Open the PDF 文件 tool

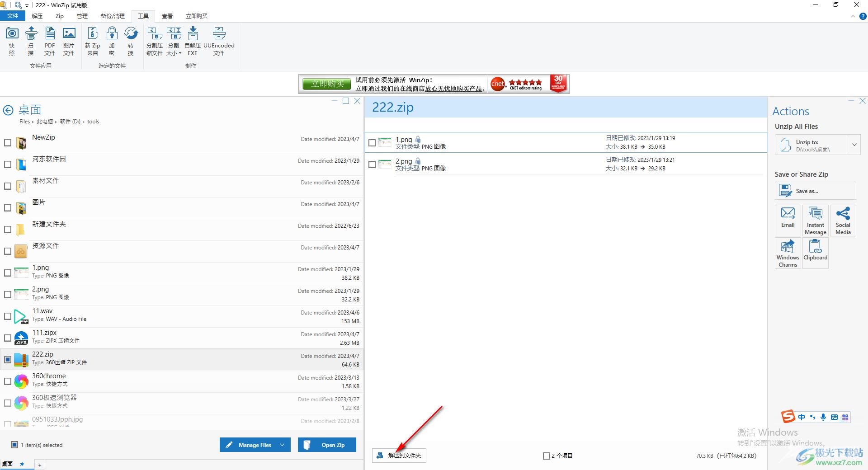(50, 41)
